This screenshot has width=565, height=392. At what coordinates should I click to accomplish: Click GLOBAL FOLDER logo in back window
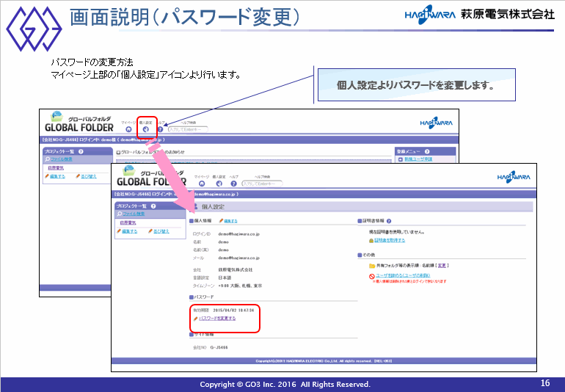[79, 122]
